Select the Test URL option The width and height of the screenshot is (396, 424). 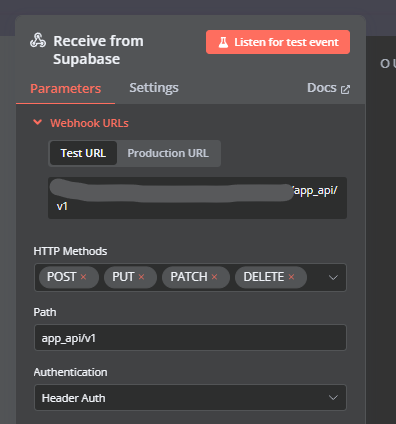pos(83,153)
